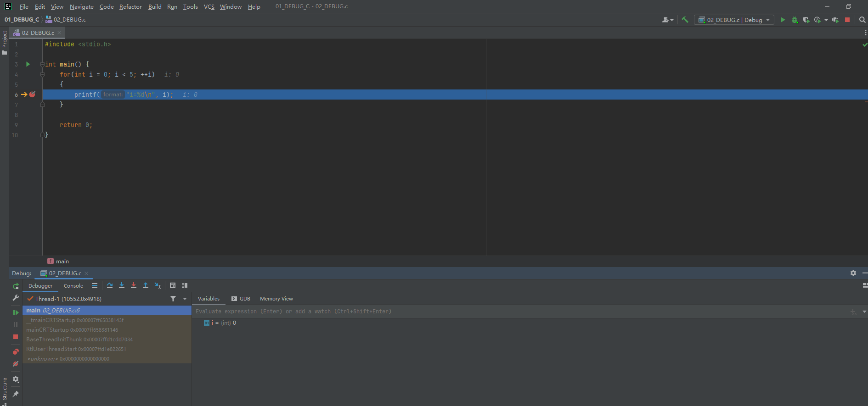The width and height of the screenshot is (868, 406).
Task: Open Search Everywhere magnifier
Action: pyautogui.click(x=862, y=20)
